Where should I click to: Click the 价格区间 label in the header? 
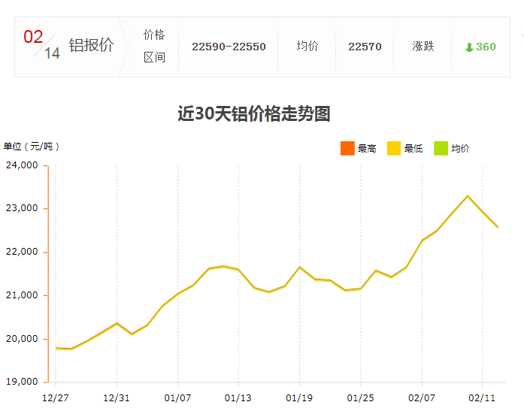(154, 46)
